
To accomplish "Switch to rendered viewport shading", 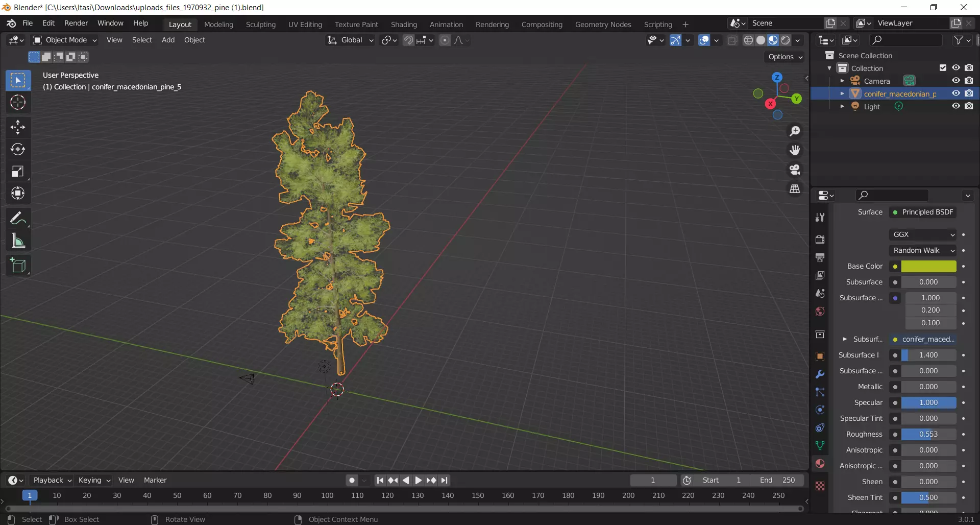I will click(x=786, y=40).
